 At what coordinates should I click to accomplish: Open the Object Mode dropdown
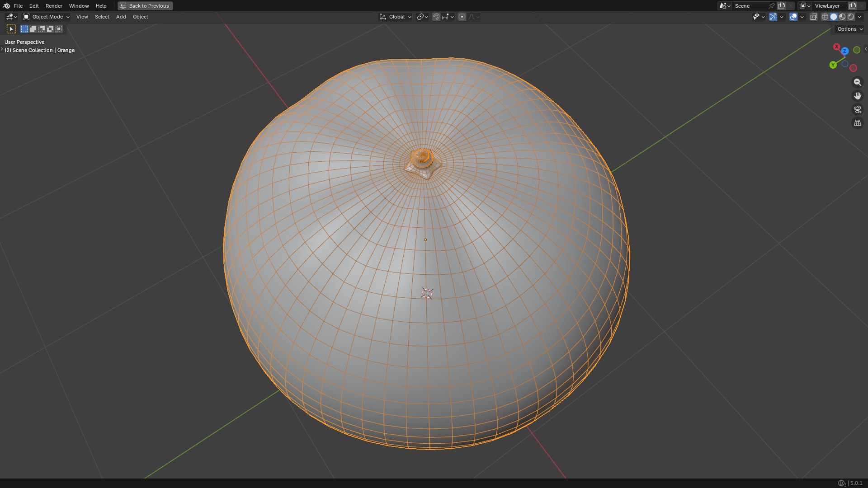tap(46, 17)
